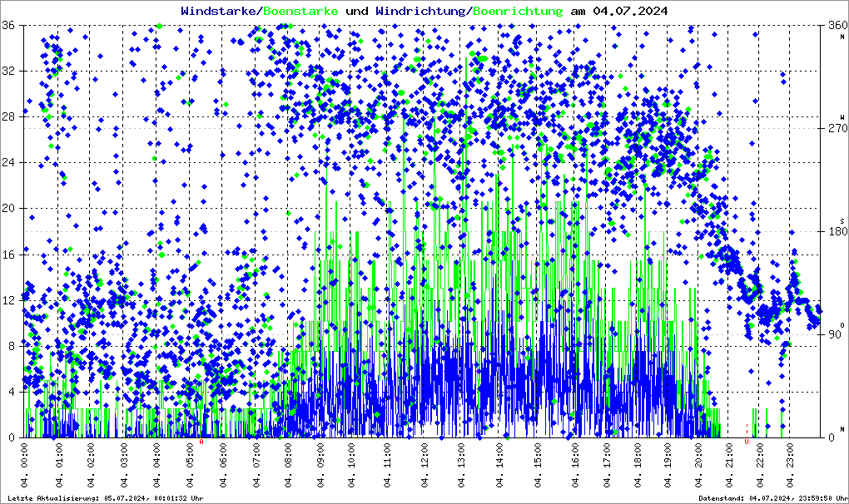The image size is (849, 504).
Task: Click the '04. 02:00' time label
Action: [x=91, y=465]
